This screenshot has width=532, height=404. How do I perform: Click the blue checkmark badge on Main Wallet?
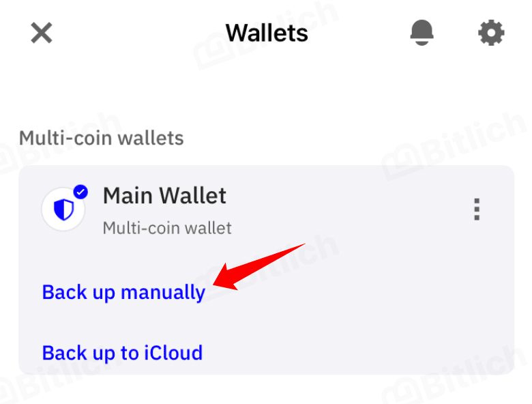[x=80, y=192]
